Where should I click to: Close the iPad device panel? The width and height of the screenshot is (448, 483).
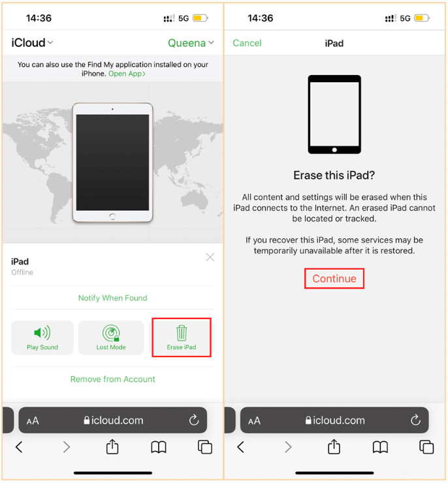(210, 257)
